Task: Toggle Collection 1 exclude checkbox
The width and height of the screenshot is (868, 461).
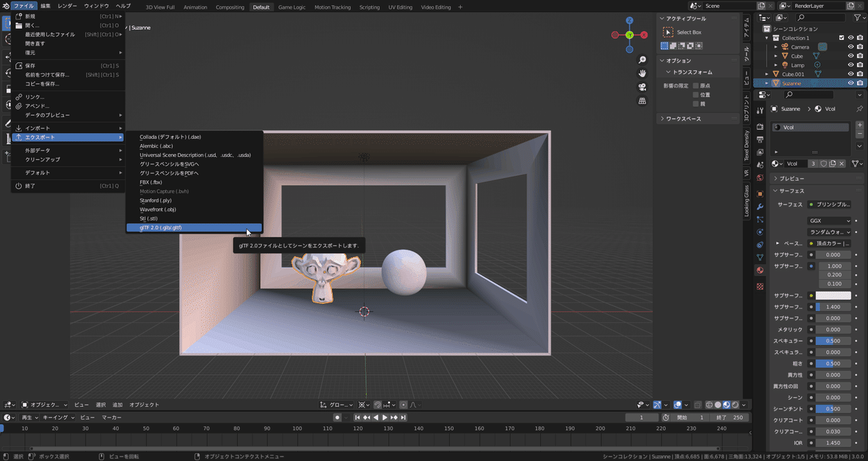Action: [841, 38]
